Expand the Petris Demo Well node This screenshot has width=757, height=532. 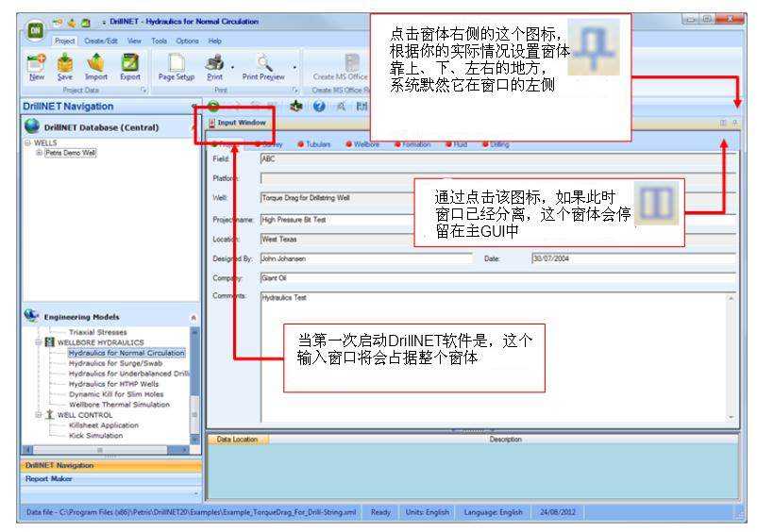[39, 153]
